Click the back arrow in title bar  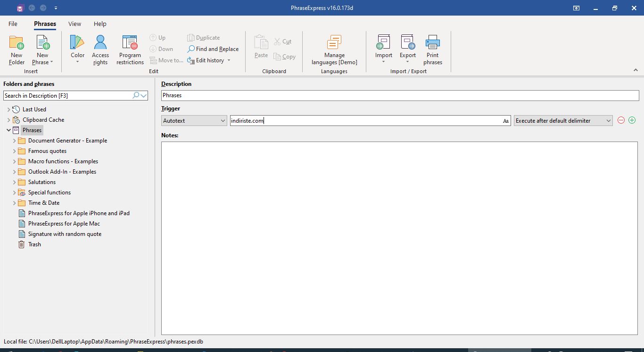pyautogui.click(x=32, y=8)
